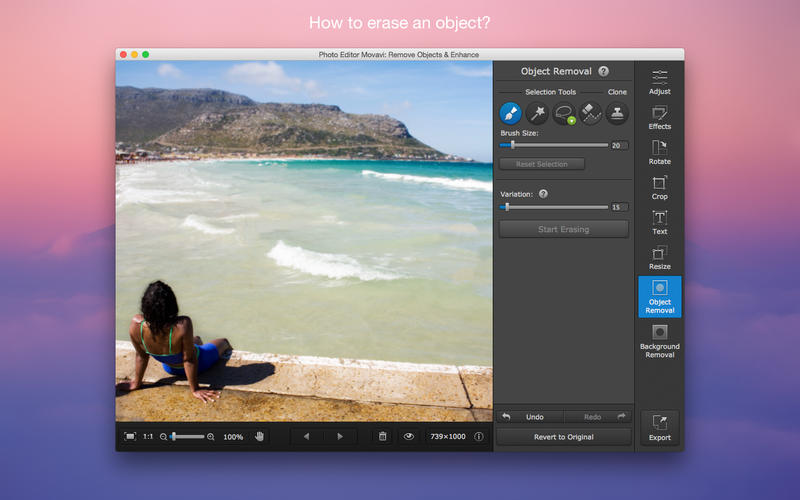Click the Variation slider track
Screen dimensions: 800x500
(x=555, y=207)
